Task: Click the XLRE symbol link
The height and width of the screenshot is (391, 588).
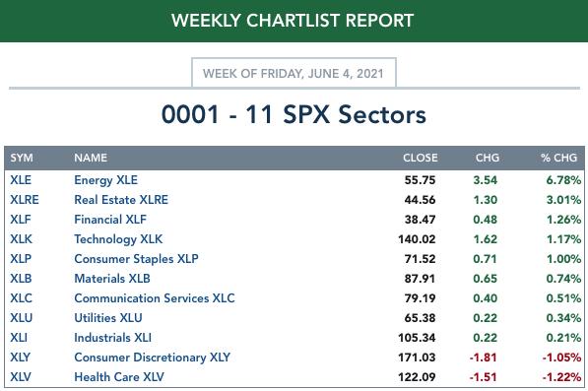Action: click(x=25, y=200)
